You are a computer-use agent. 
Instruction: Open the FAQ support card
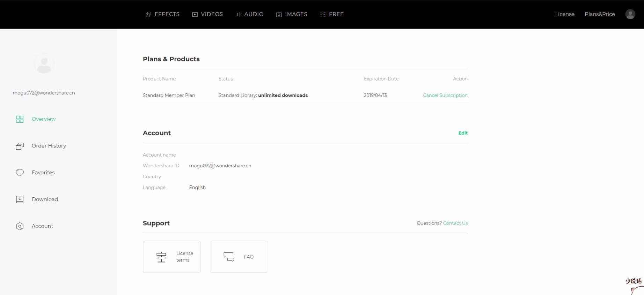[239, 257]
